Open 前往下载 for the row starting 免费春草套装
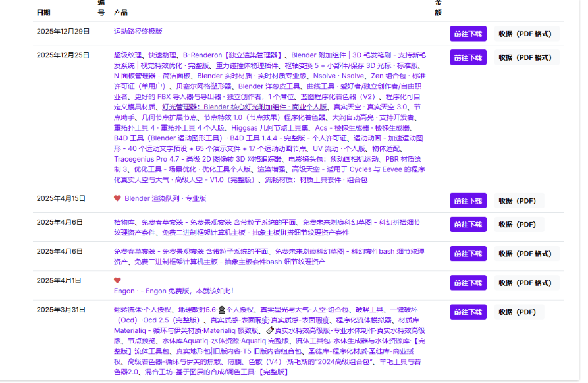The width and height of the screenshot is (588, 383). click(x=468, y=254)
